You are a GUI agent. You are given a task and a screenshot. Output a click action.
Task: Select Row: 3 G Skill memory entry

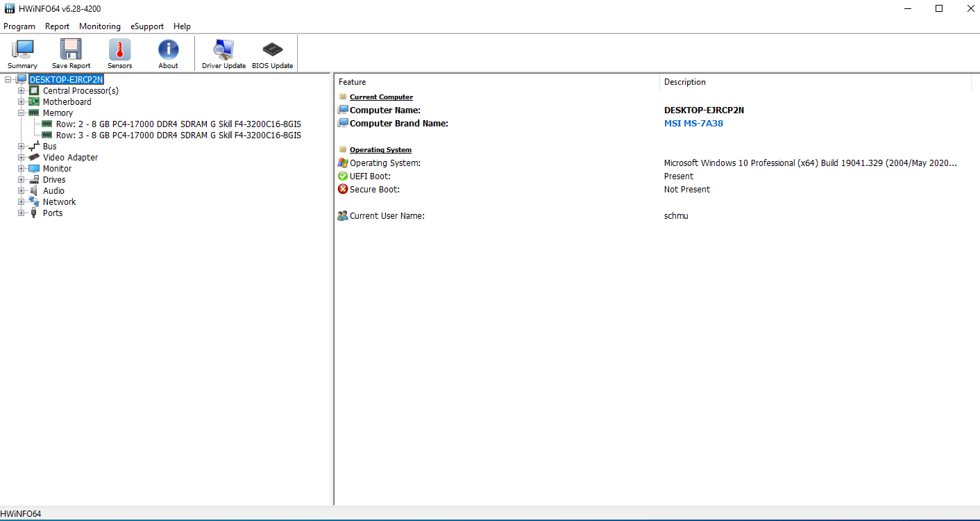[x=178, y=135]
